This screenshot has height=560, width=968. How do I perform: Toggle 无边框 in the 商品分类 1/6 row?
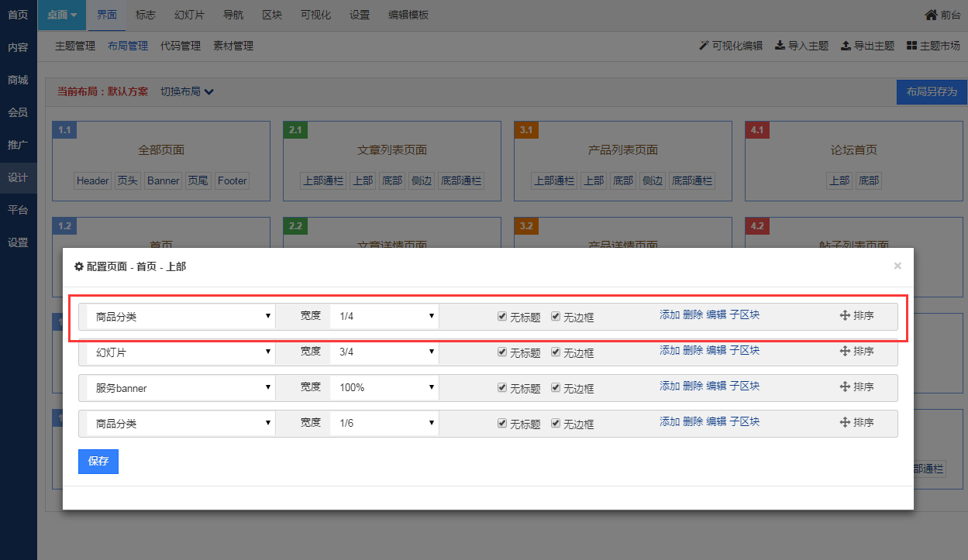556,423
